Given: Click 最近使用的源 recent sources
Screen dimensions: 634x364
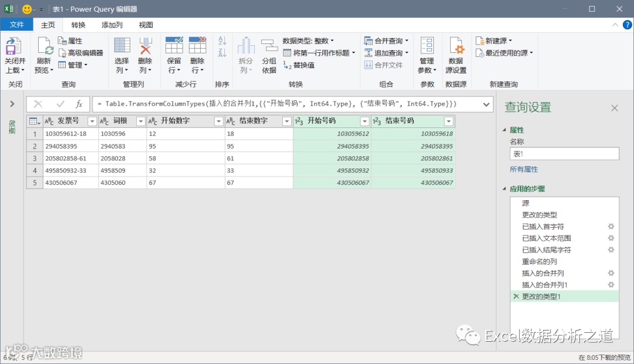Looking at the screenshot, I should click(x=504, y=53).
